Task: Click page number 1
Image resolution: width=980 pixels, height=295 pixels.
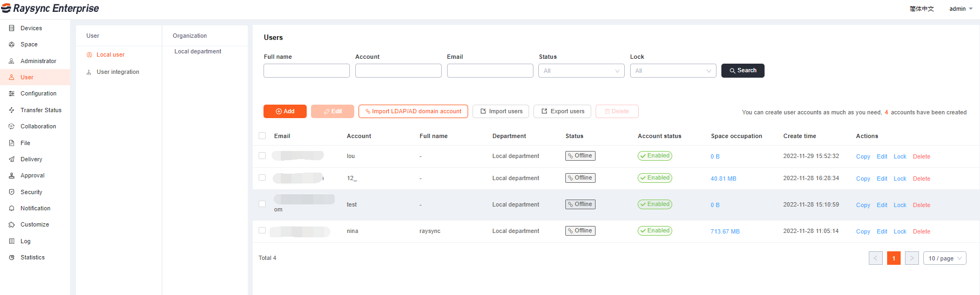Action: [894, 258]
